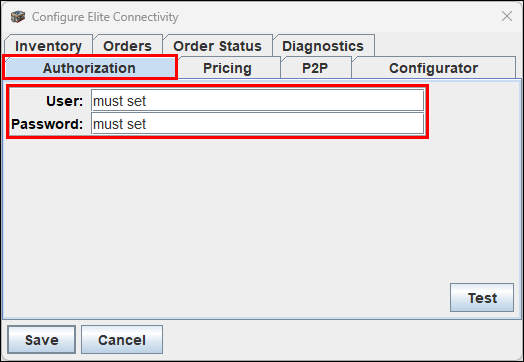Screen dimensions: 524x362
Task: Click the Password: label
Action: click(47, 124)
